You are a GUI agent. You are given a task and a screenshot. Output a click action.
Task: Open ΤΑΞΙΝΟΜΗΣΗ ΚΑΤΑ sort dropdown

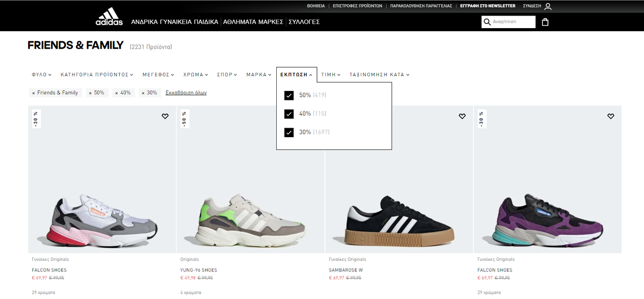pyautogui.click(x=380, y=74)
